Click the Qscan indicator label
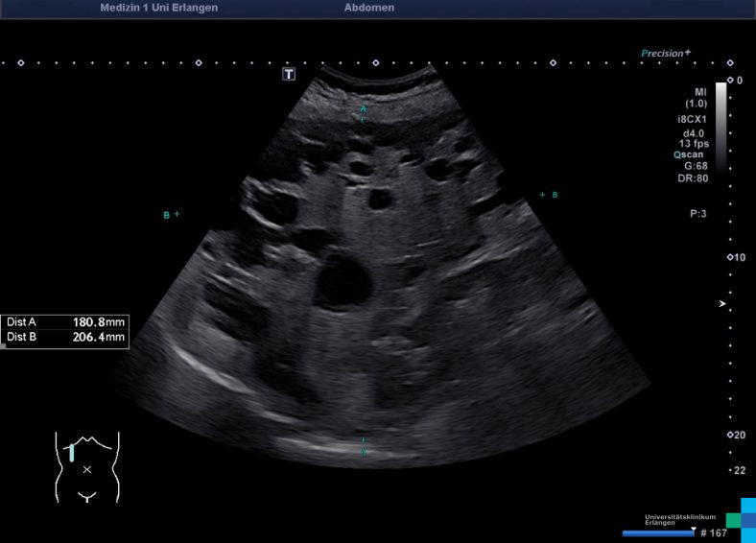The width and height of the screenshot is (756, 543). click(x=690, y=153)
